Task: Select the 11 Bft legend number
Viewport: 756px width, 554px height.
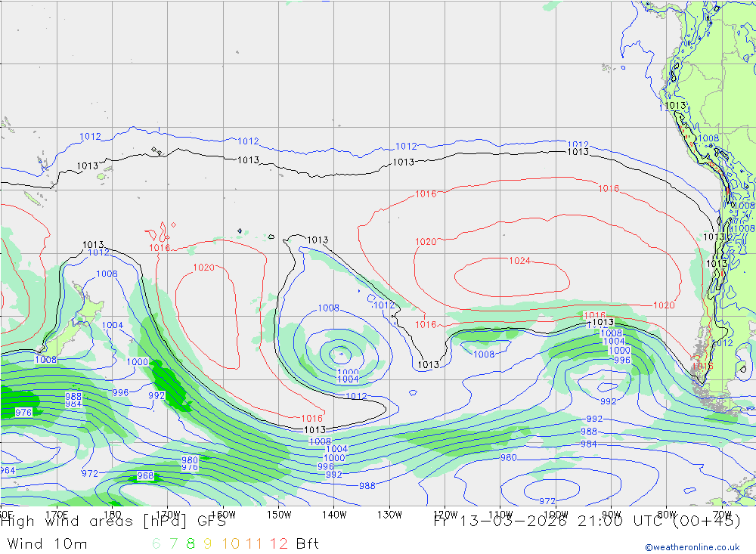Action: [x=254, y=544]
